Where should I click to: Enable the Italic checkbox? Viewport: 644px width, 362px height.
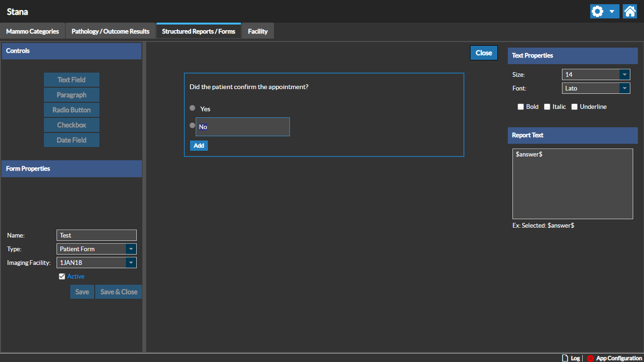tap(547, 107)
